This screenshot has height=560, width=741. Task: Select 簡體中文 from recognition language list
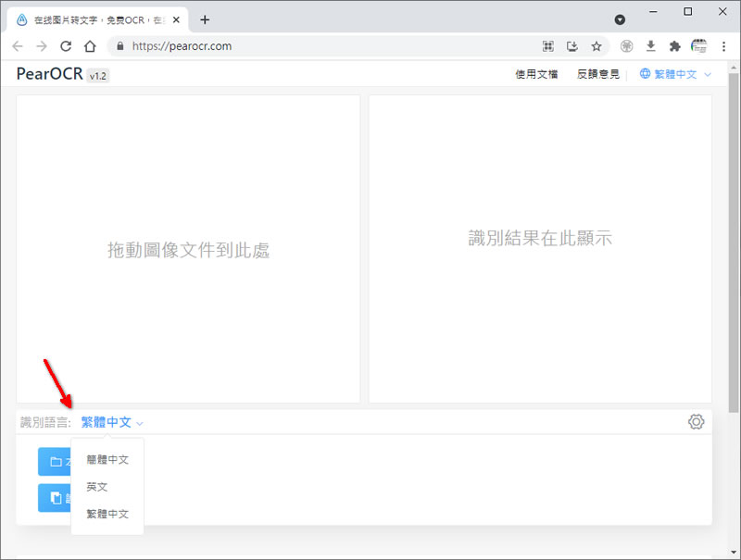[x=107, y=459]
